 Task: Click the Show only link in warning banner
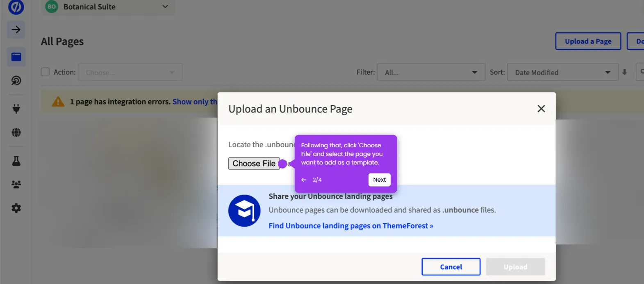[x=195, y=101]
